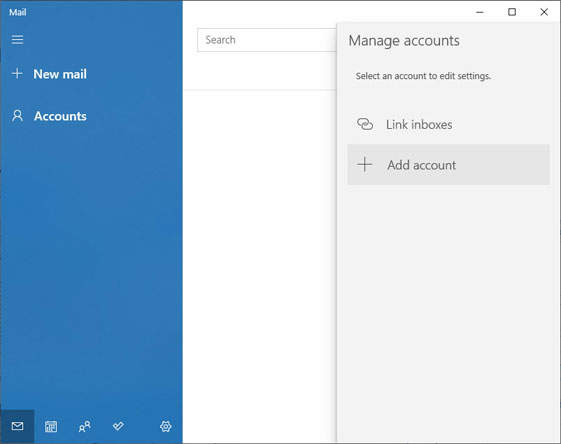The height and width of the screenshot is (444, 561).
Task: Click the plus icon for Add account
Action: tap(365, 165)
